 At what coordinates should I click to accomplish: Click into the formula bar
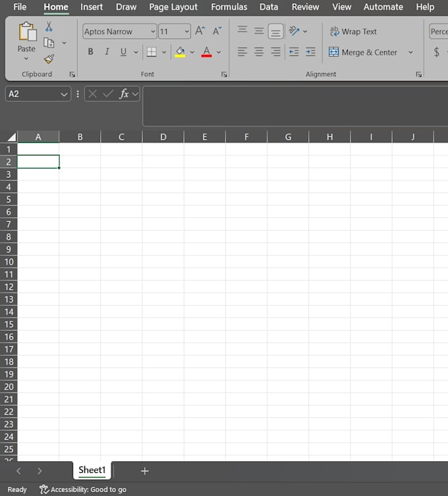point(295,105)
